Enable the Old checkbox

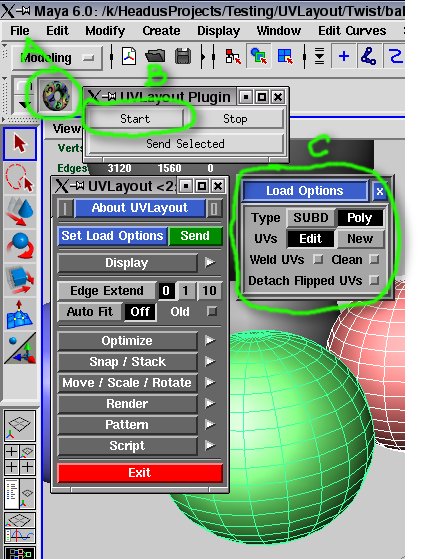coord(212,312)
